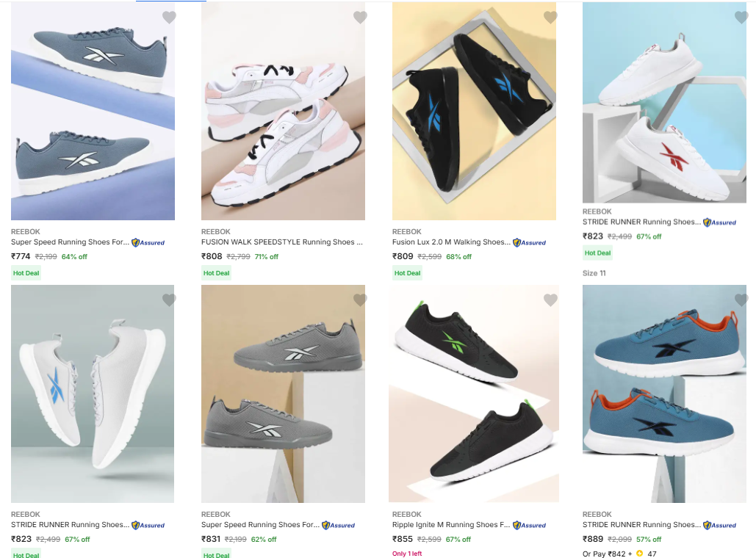The image size is (756, 558).
Task: Wishlist the blue-grey Super Speed shoes priced ₹774
Action: 169,17
